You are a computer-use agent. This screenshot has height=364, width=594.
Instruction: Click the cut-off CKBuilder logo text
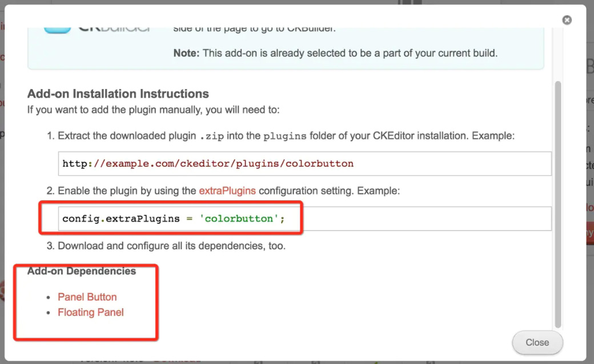(114, 28)
